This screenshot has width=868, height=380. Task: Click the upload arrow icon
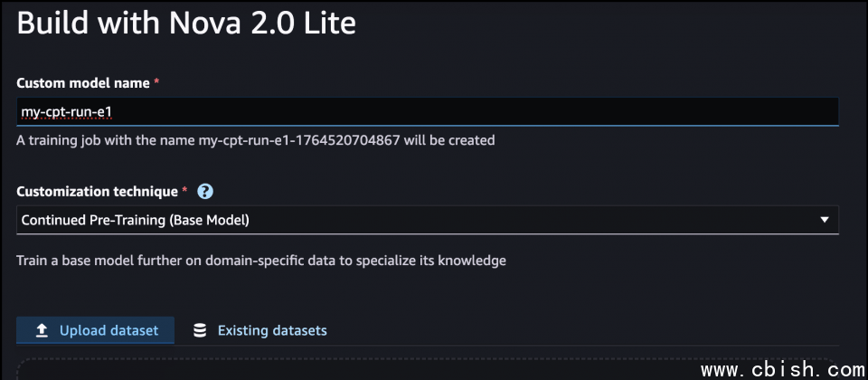click(x=42, y=330)
